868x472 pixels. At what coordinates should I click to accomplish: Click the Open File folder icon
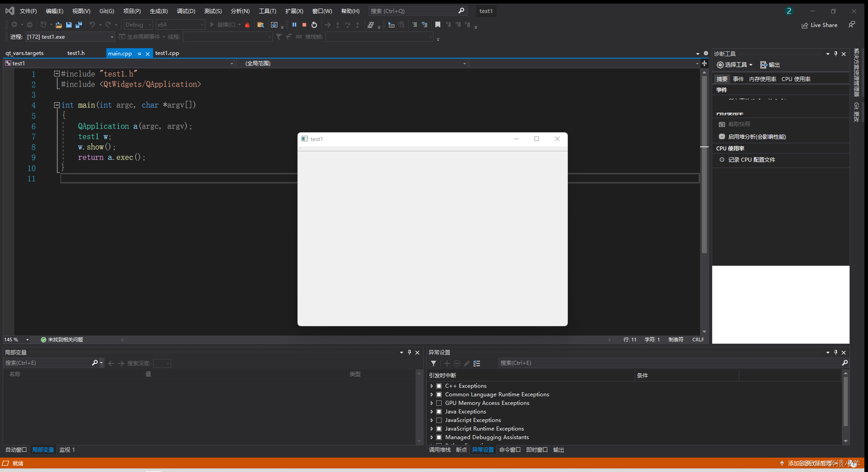tap(59, 25)
